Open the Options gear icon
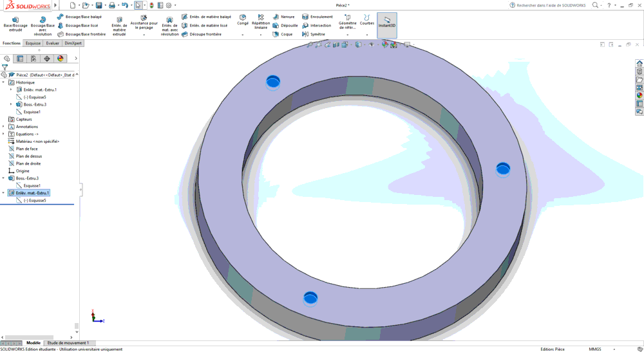Image resolution: width=644 pixels, height=352 pixels. [x=168, y=5]
